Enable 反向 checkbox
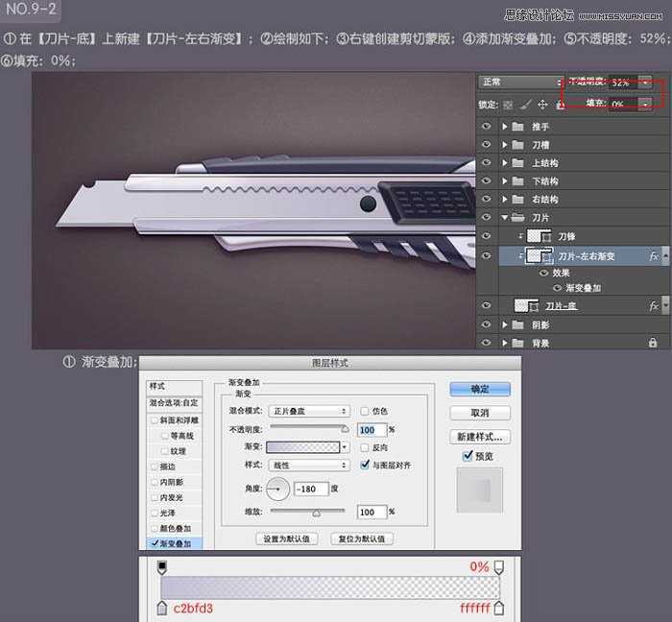 click(x=364, y=447)
